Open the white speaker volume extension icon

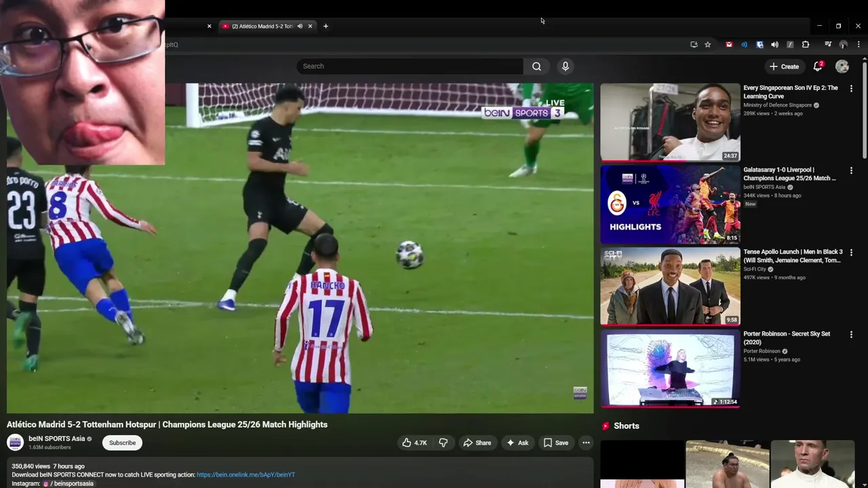774,45
